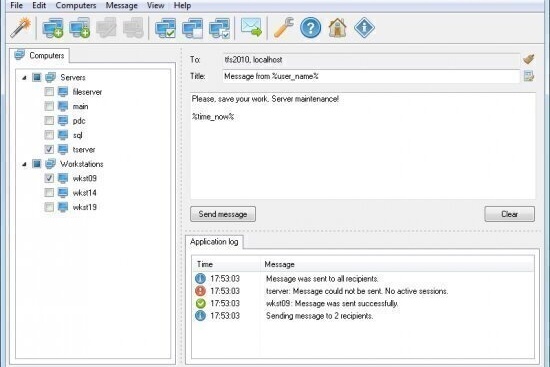The image size is (550, 367).
Task: Open the File menu
Action: [x=16, y=6]
